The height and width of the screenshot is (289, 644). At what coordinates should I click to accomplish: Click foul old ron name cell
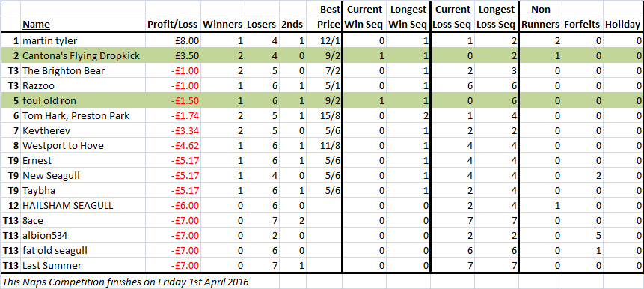pos(82,101)
